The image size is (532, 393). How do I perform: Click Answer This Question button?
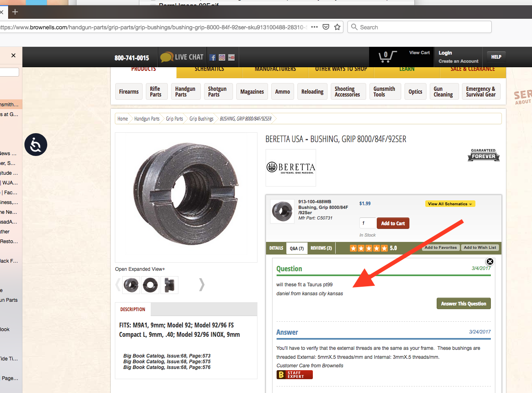(464, 303)
